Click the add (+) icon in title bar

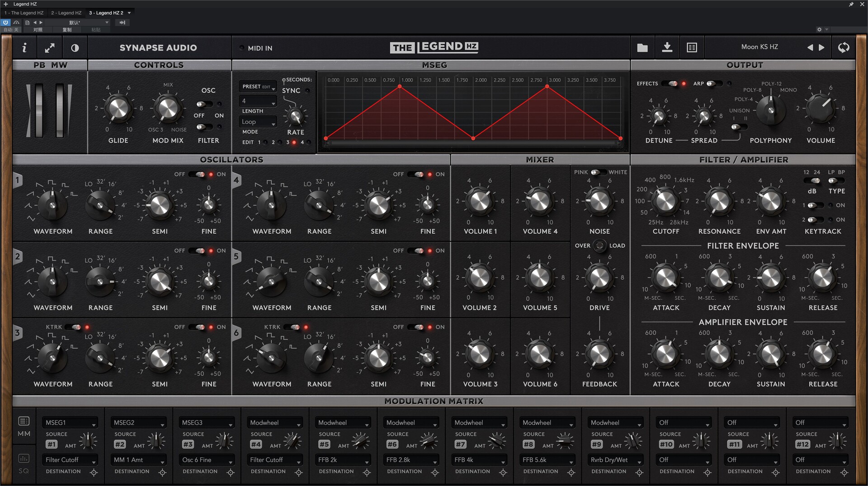(x=6, y=4)
